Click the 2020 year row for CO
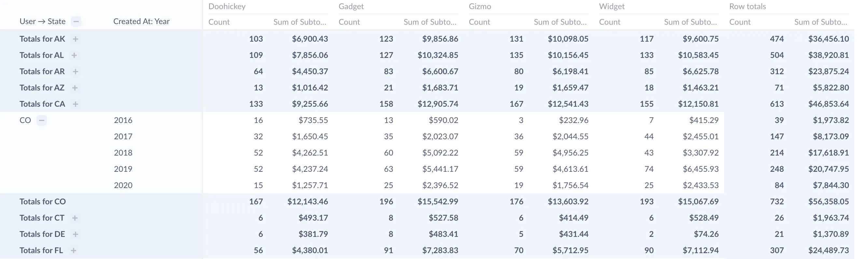The height and width of the screenshot is (259, 868). 123,185
